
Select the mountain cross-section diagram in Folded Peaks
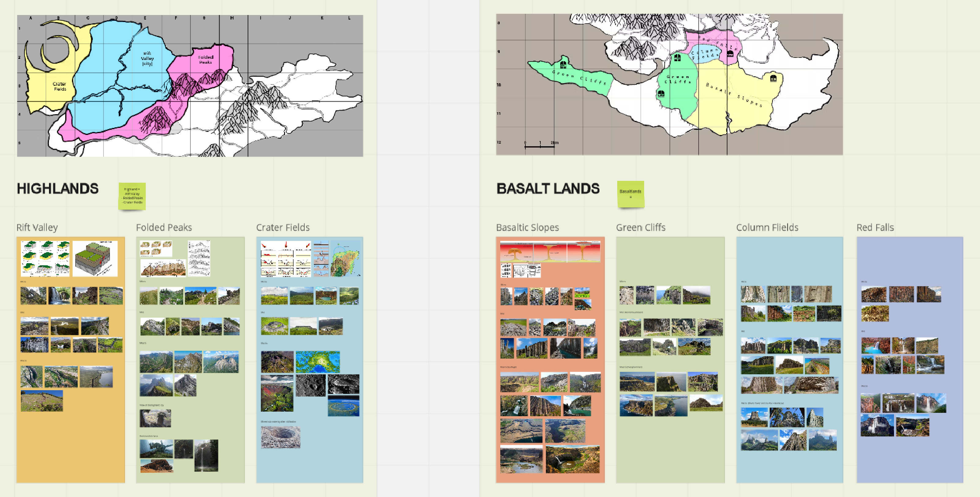pyautogui.click(x=163, y=268)
